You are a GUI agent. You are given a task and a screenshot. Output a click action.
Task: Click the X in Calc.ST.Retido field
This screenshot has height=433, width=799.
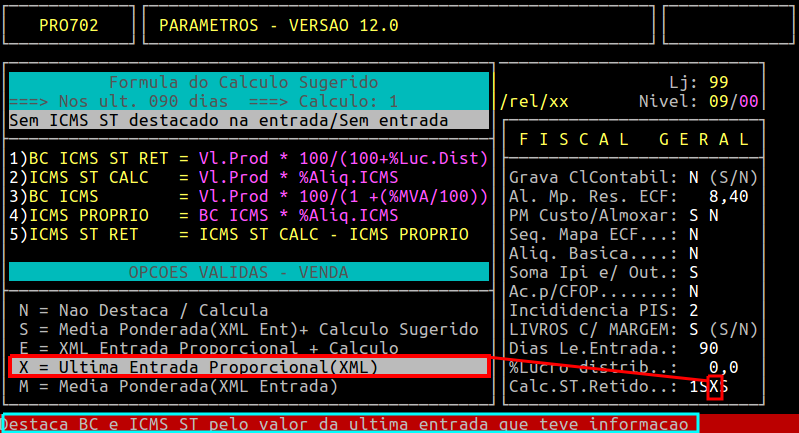click(713, 386)
